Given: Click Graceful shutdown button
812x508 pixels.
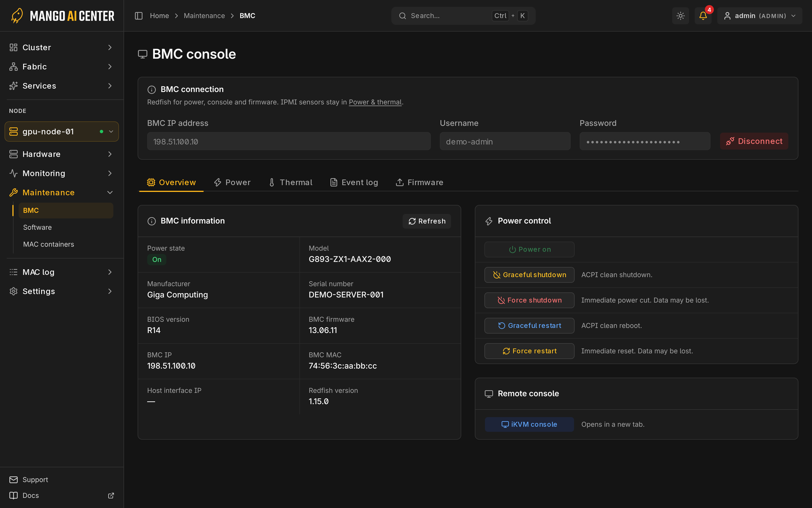Looking at the screenshot, I should coord(529,275).
